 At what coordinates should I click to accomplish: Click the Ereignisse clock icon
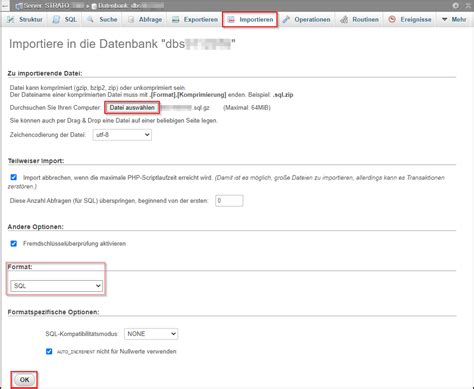(392, 20)
